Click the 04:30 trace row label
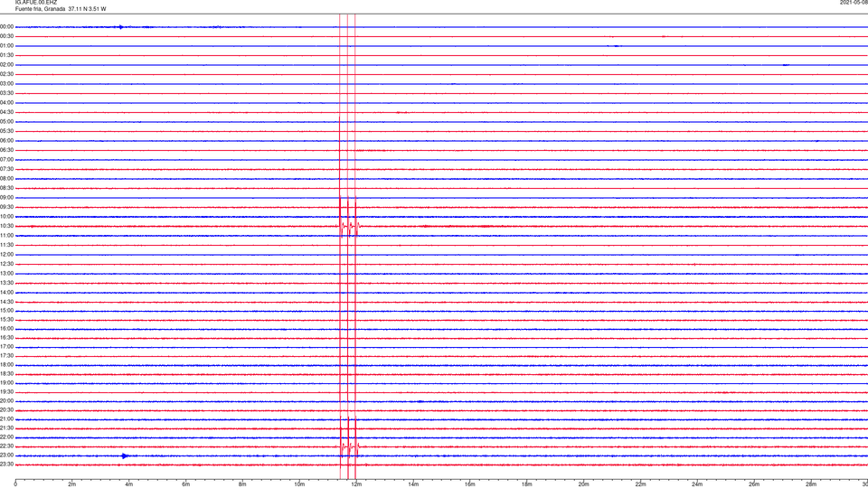The image size is (868, 488). pos(6,112)
